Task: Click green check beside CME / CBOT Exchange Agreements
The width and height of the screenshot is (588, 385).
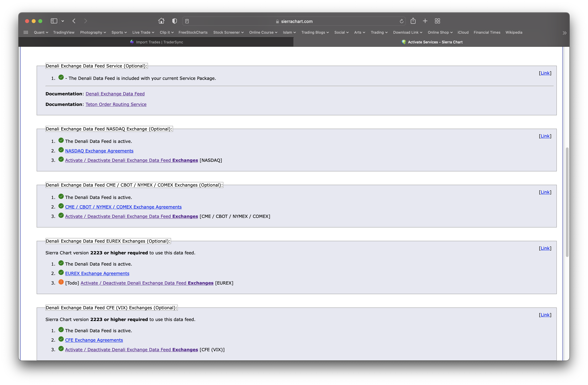Action: pos(61,206)
